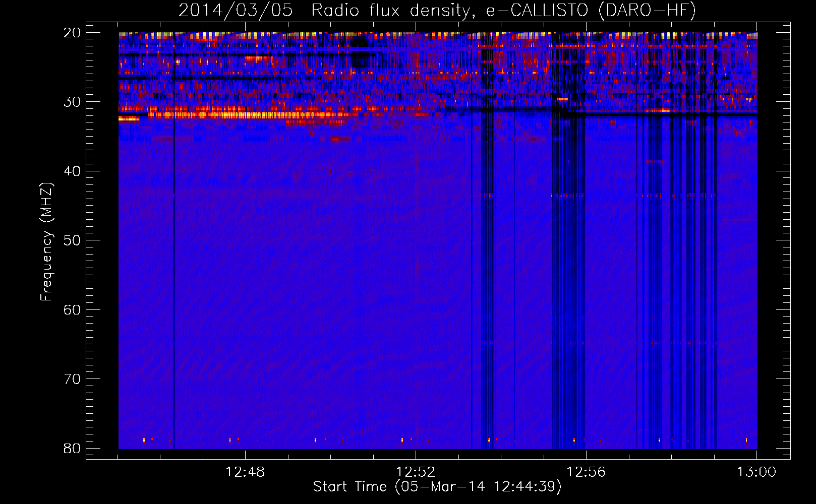This screenshot has height=504, width=816.
Task: Click the 70 frequency axis label
Action: [72, 379]
